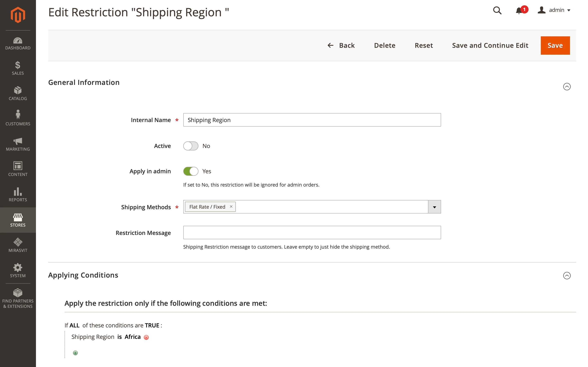Click the Customers sidebar icon
Image resolution: width=588 pixels, height=367 pixels.
(x=18, y=118)
